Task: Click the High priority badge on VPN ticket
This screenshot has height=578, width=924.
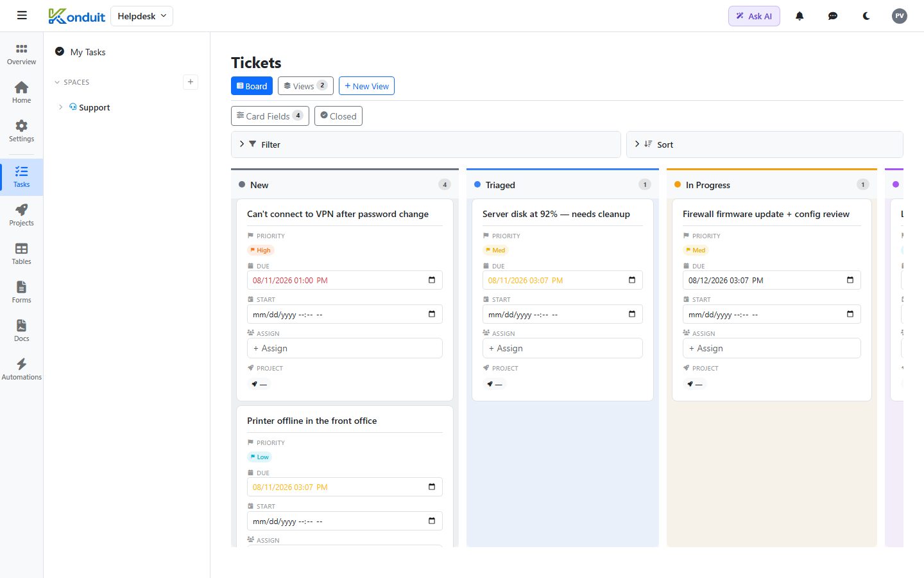Action: coord(261,250)
